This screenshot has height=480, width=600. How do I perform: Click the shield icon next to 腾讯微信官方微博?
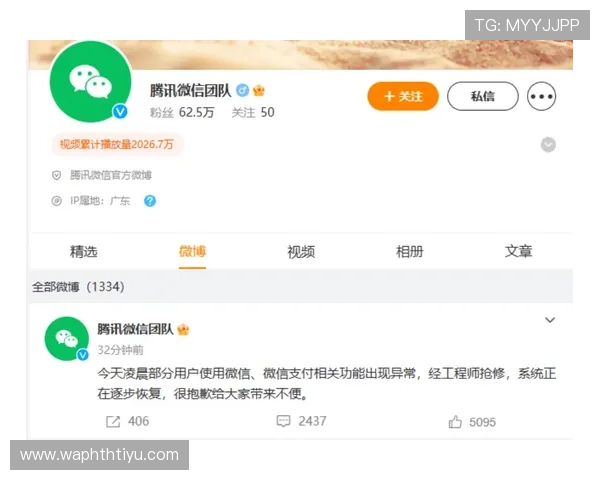pos(56,175)
